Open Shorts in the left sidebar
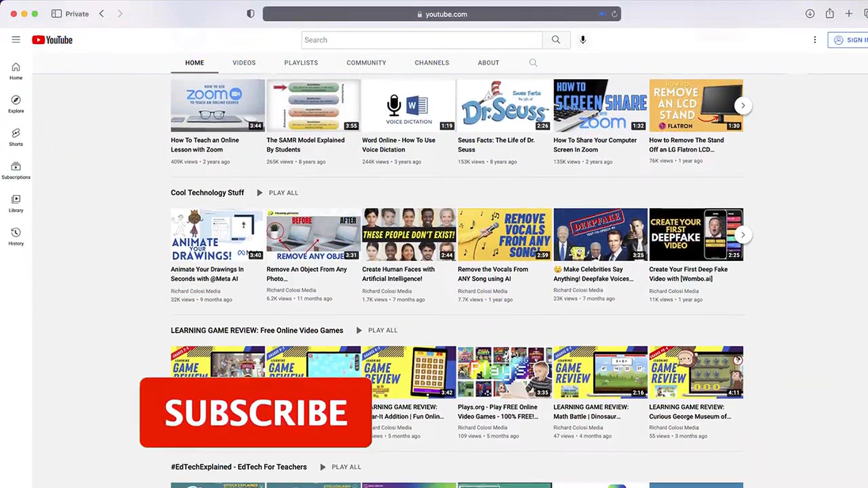 pyautogui.click(x=16, y=137)
